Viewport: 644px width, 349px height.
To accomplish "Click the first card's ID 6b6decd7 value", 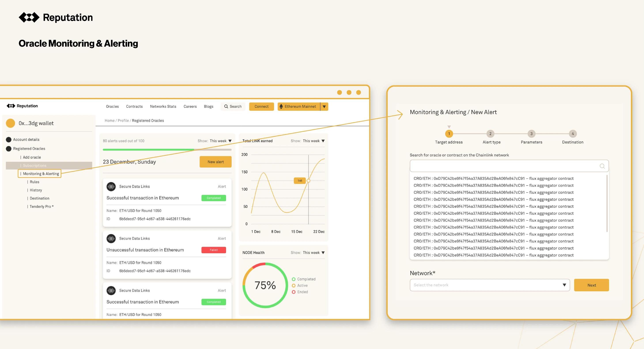I will coord(155,219).
